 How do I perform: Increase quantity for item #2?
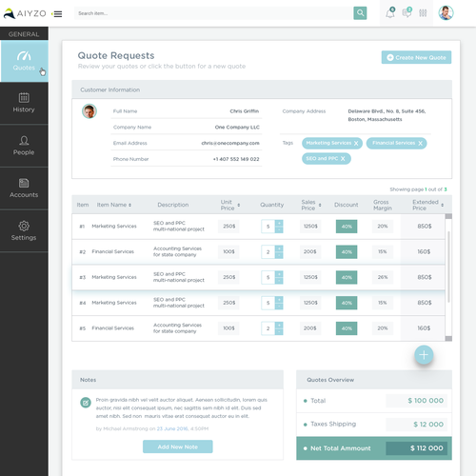(279, 248)
